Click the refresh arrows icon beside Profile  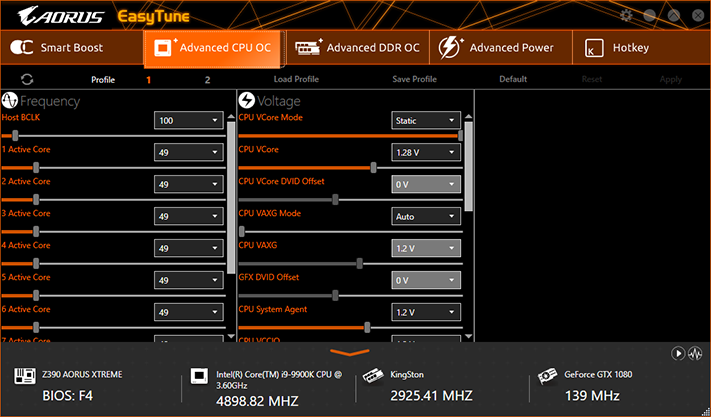pos(27,79)
